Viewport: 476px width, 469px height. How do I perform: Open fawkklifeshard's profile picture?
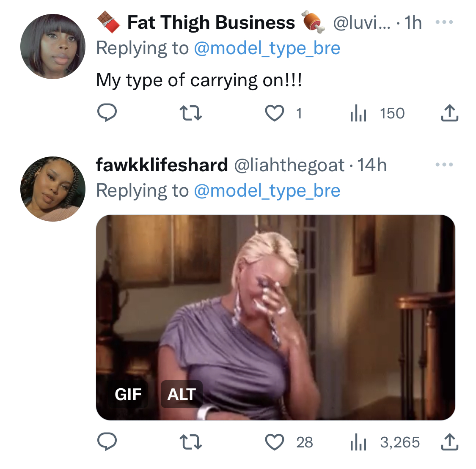pos(53,189)
